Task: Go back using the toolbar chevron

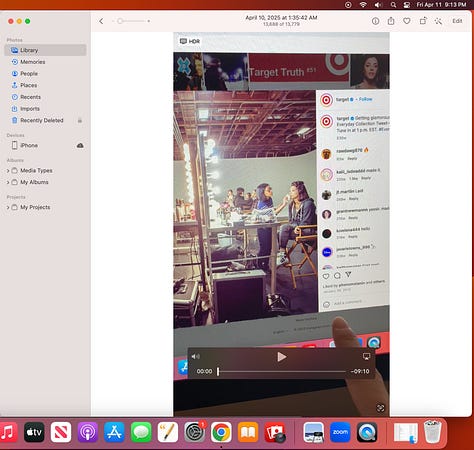Action: pyautogui.click(x=101, y=21)
